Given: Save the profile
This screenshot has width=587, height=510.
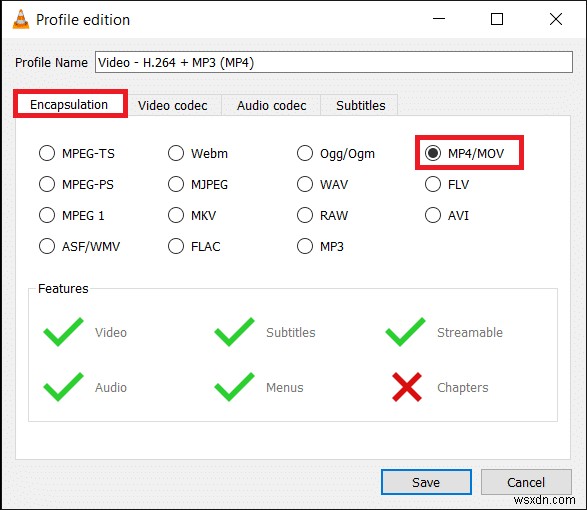Looking at the screenshot, I should pos(426,482).
